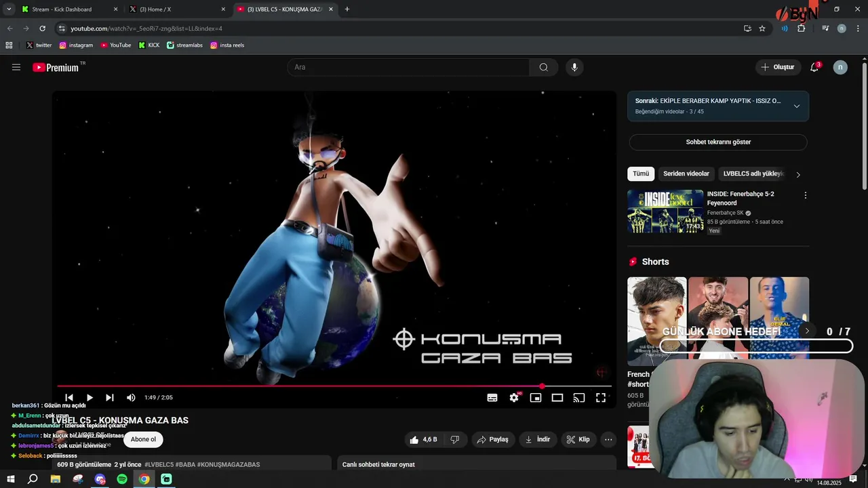868x488 pixels.
Task: Mute the video volume
Action: click(131, 398)
